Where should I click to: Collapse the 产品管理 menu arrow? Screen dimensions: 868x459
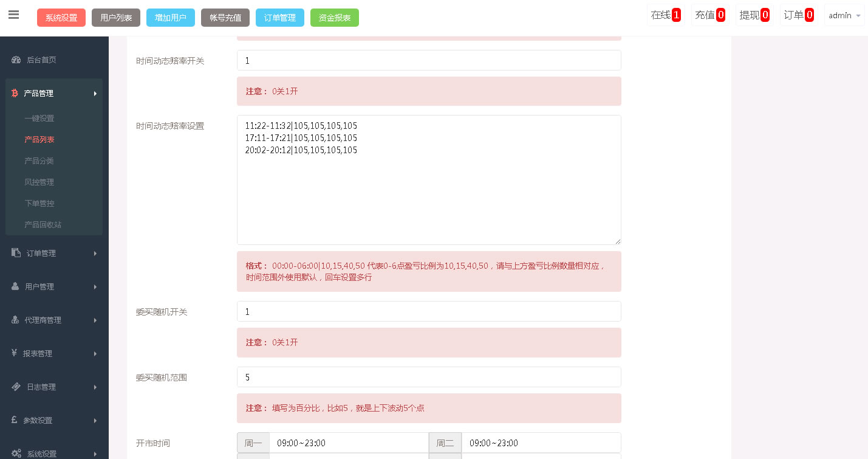[x=95, y=94]
